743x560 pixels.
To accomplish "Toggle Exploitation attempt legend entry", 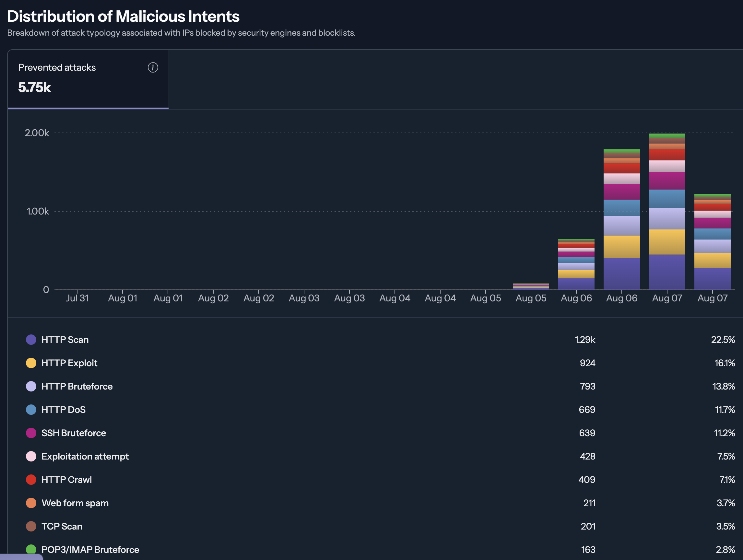I will [85, 456].
